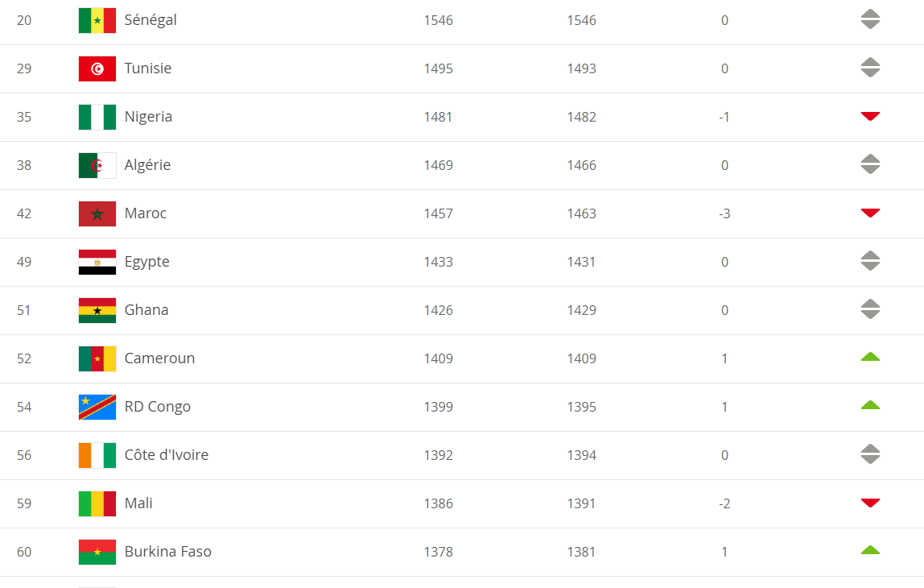Click points value 1399 for RD Congo
Image resolution: width=924 pixels, height=588 pixels.
[x=439, y=407]
